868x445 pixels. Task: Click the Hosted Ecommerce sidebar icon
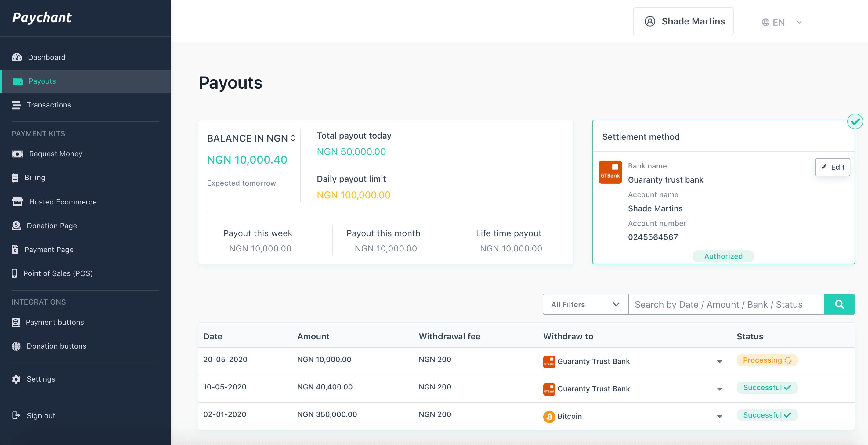[16, 201]
